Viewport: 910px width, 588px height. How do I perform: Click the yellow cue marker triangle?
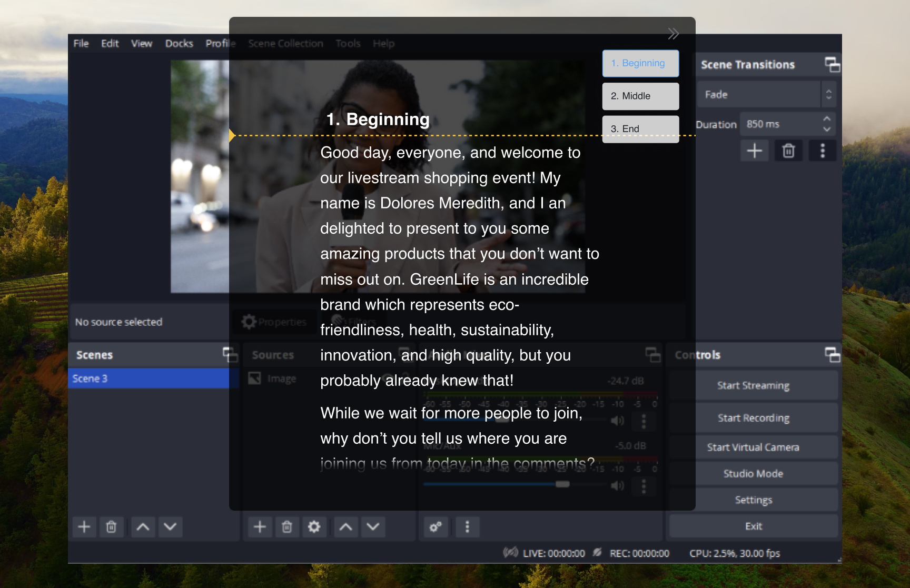pos(232,135)
